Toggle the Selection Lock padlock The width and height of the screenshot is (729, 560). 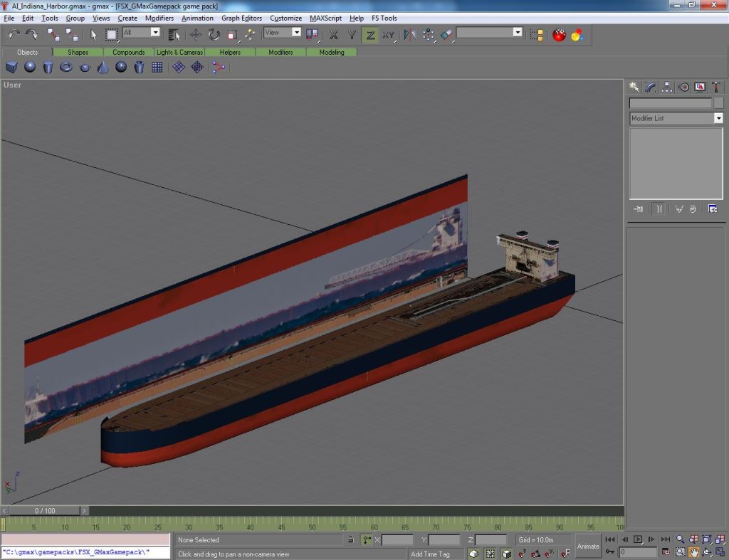[351, 539]
